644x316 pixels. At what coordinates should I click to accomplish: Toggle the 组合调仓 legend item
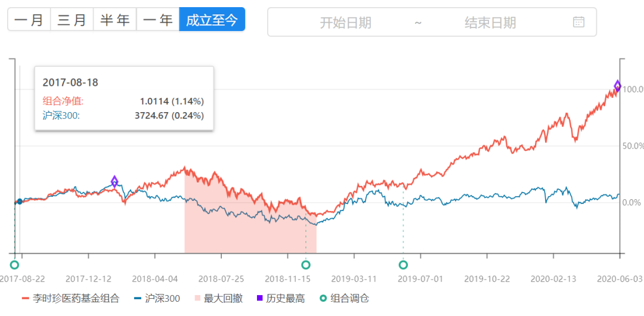[344, 298]
